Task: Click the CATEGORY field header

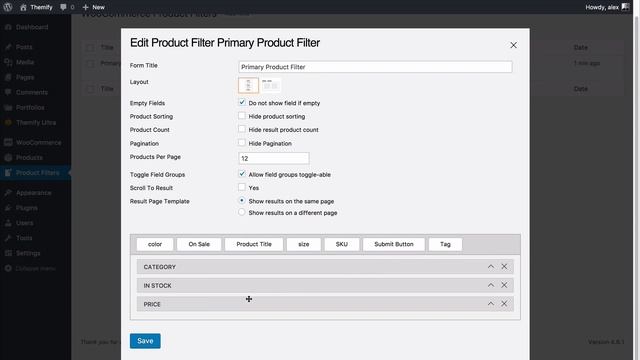Action: (x=325, y=267)
